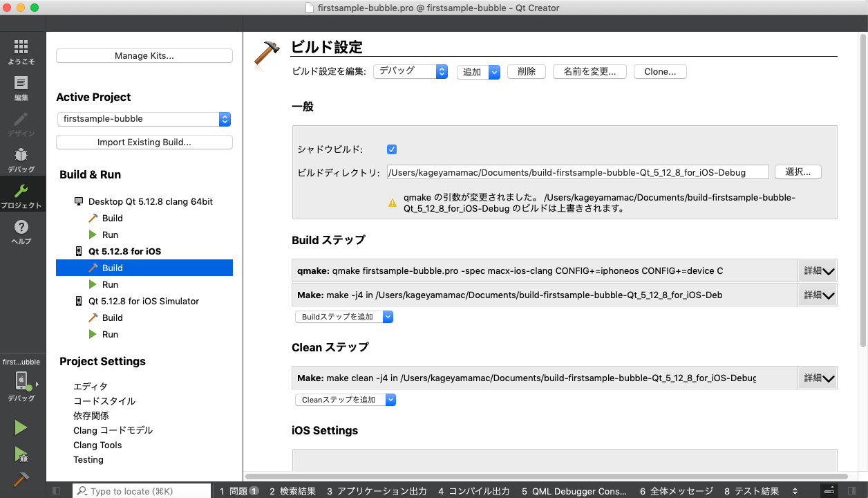Click the yellow warning icon for qmake arguments
The width and height of the screenshot is (868, 498).
[x=392, y=203]
